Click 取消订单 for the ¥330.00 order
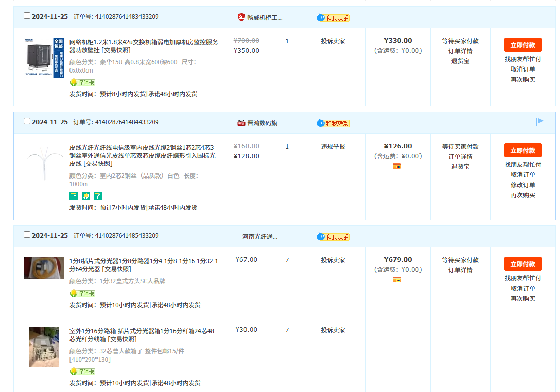Viewport: 560px width, 392px height. 522,69
